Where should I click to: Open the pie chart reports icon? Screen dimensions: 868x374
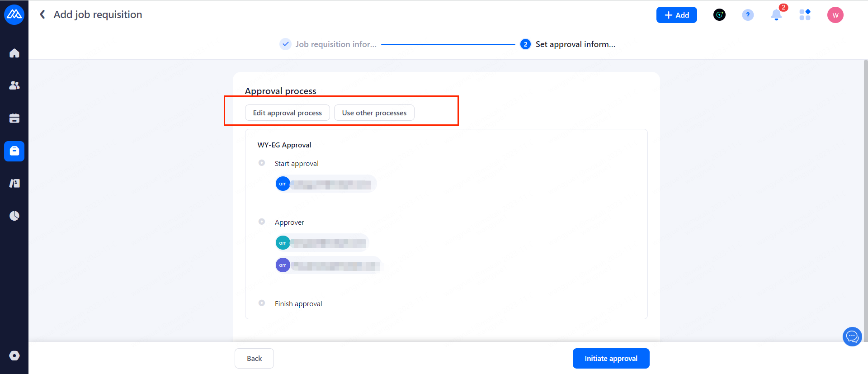coord(14,216)
